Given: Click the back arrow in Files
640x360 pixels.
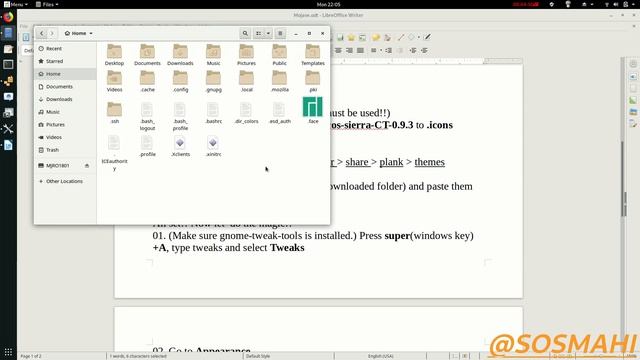Looking at the screenshot, I should point(41,33).
